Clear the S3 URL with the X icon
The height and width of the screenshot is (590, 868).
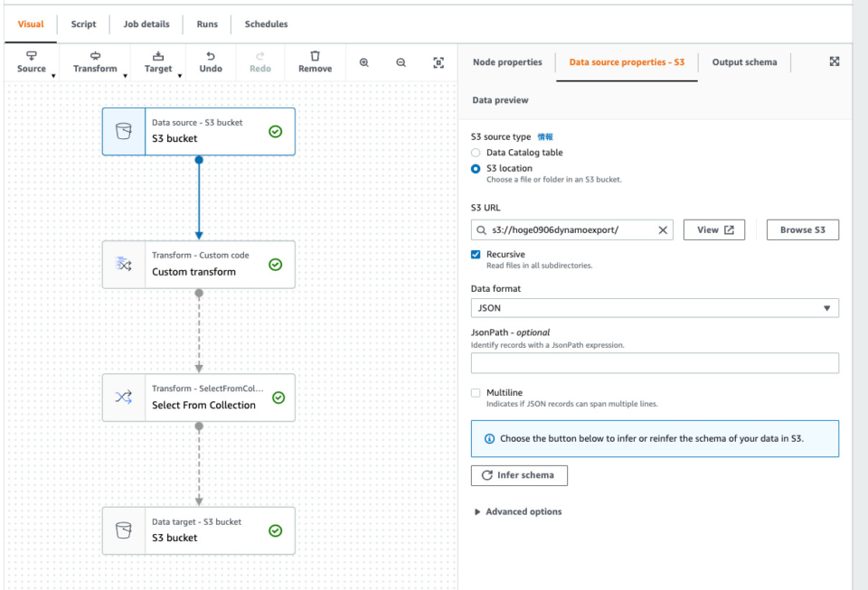coord(663,230)
